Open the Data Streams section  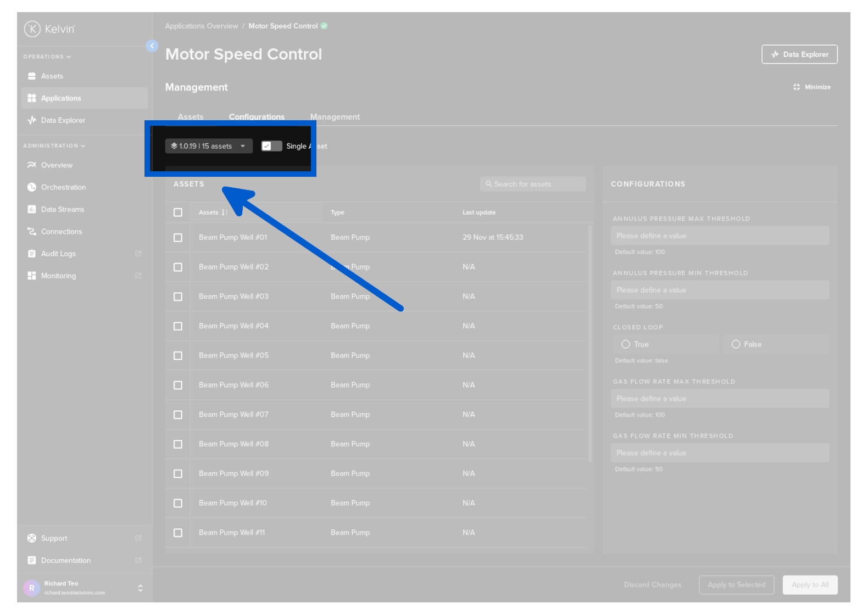[62, 209]
